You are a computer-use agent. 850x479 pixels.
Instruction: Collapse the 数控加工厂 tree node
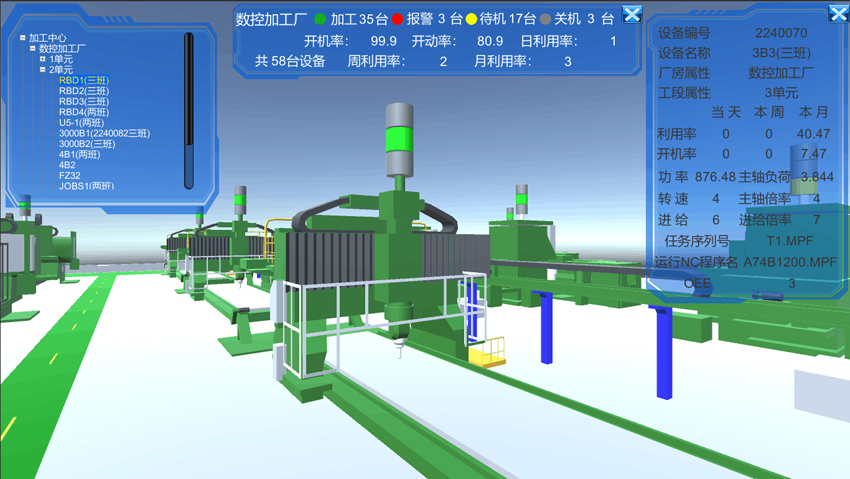pos(33,49)
